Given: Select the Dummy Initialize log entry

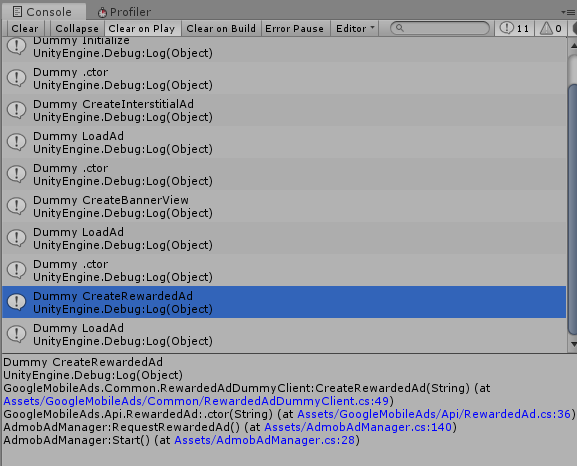Looking at the screenshot, I should (x=284, y=49).
